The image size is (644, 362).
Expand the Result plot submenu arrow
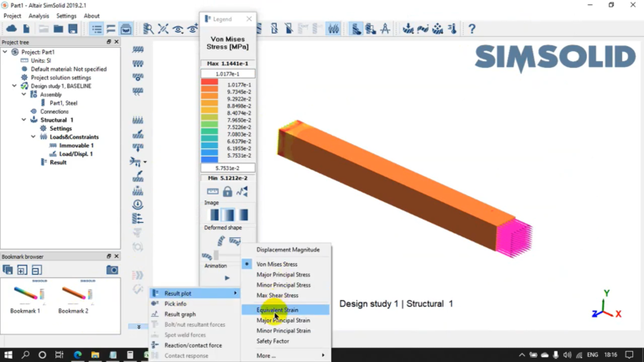tap(236, 293)
